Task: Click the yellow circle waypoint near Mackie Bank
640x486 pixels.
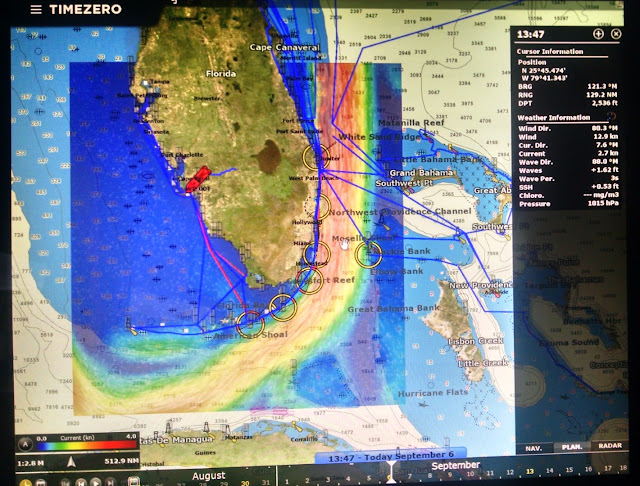Action: 369,254
